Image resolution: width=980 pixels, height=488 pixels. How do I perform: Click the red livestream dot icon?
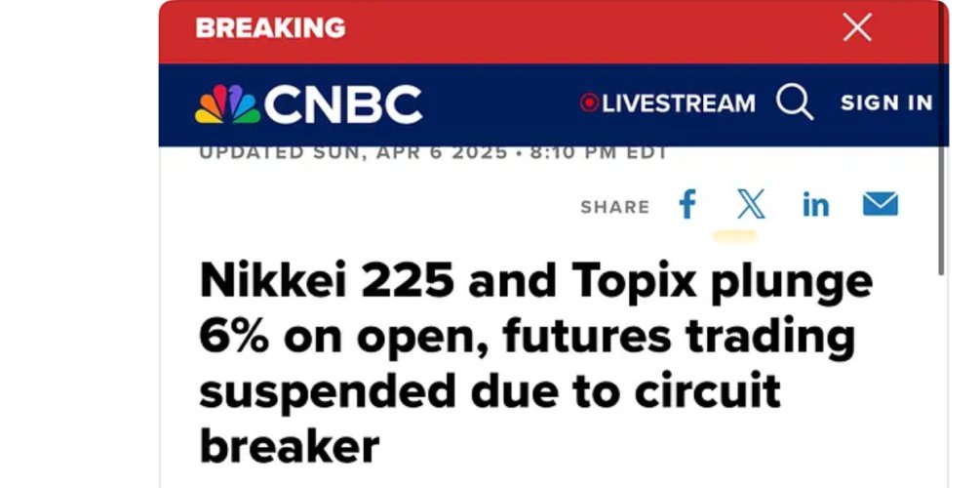588,102
